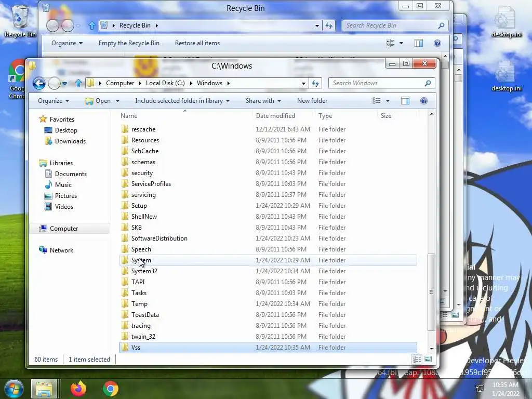
Task: Open File Explorer taskbar icon
Action: [x=45, y=389]
